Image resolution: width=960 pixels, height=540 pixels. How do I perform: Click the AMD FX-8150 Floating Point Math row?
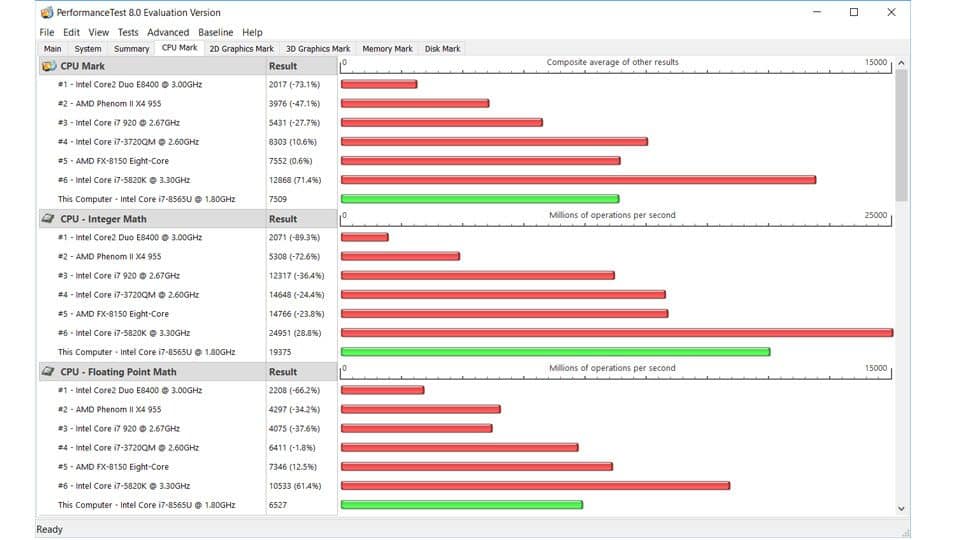tap(113, 467)
